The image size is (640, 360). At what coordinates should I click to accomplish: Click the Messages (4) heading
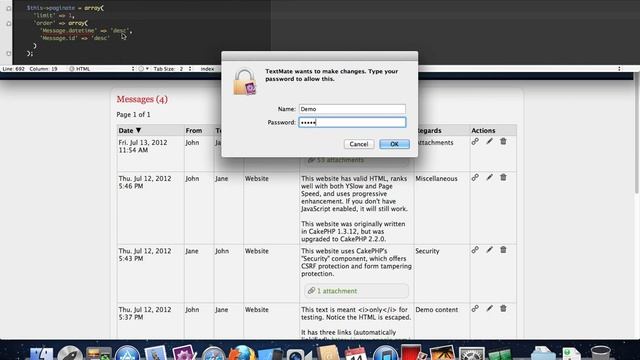(x=142, y=99)
